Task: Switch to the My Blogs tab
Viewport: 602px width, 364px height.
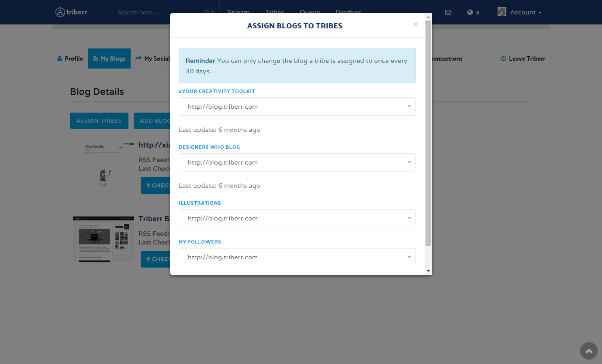Action: [109, 58]
